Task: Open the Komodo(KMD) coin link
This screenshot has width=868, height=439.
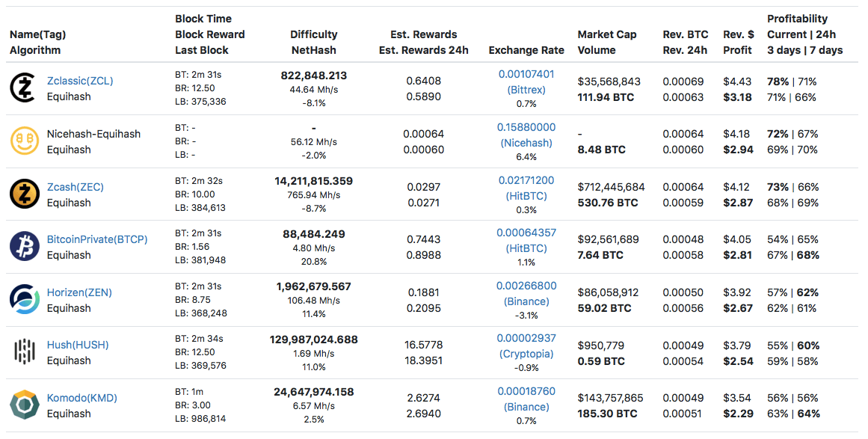Action: 81,398
